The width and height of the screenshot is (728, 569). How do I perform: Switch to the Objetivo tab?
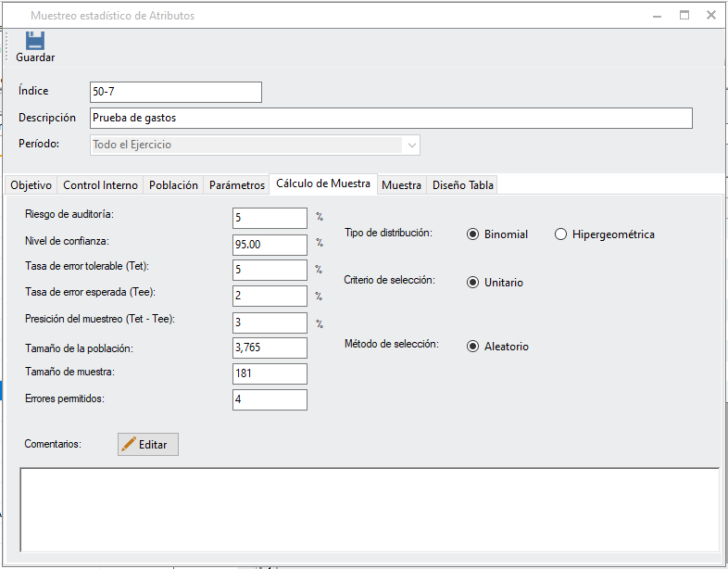click(31, 184)
